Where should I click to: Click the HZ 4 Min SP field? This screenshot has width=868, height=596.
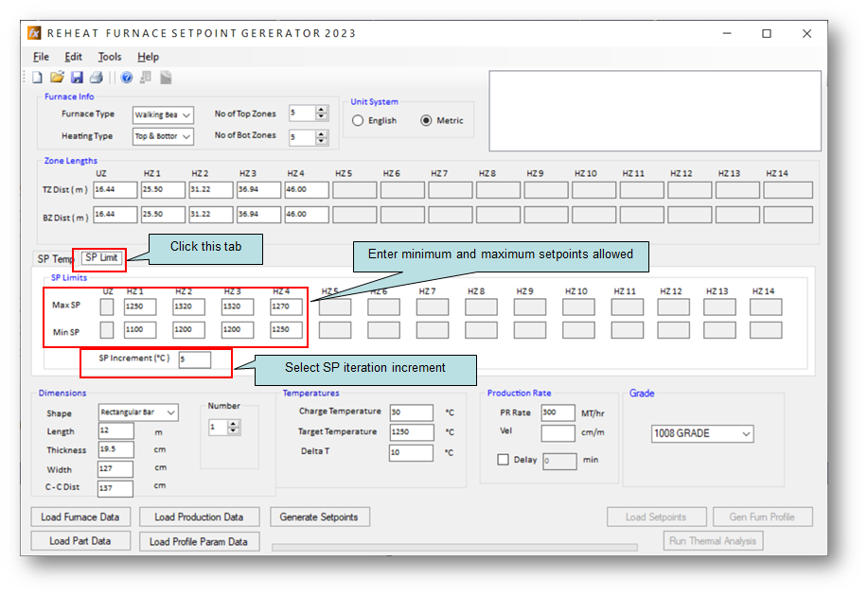pyautogui.click(x=286, y=330)
